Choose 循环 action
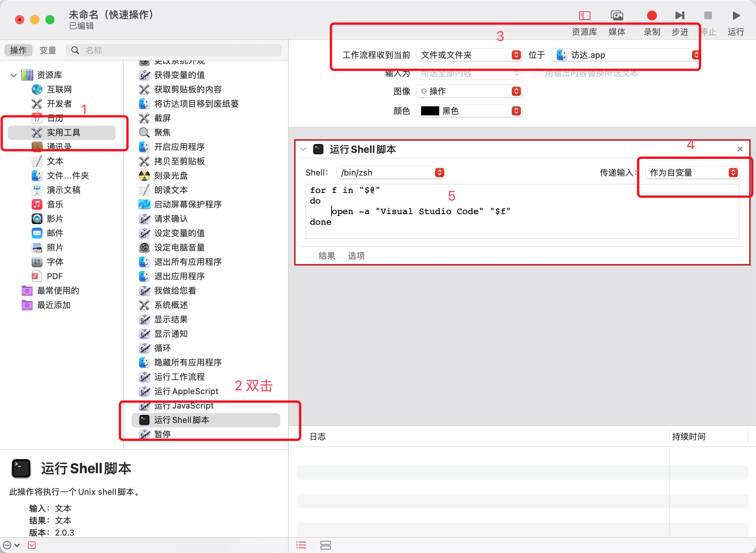This screenshot has width=756, height=553. tap(155, 348)
